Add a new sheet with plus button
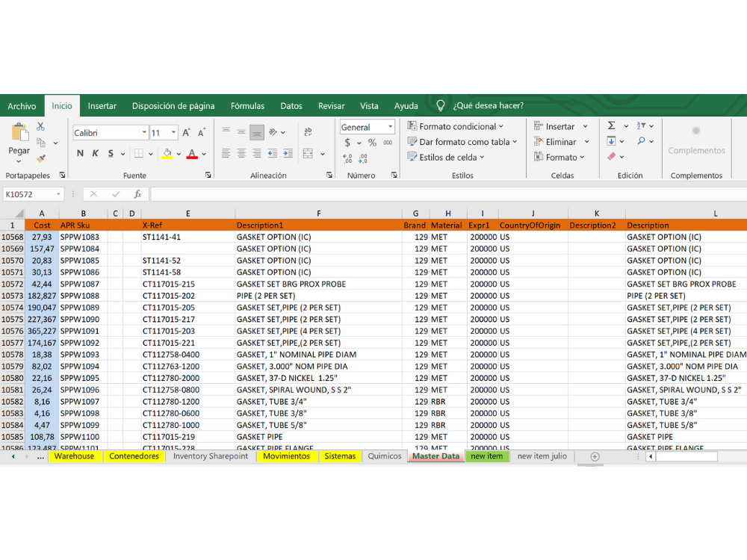 [595, 457]
